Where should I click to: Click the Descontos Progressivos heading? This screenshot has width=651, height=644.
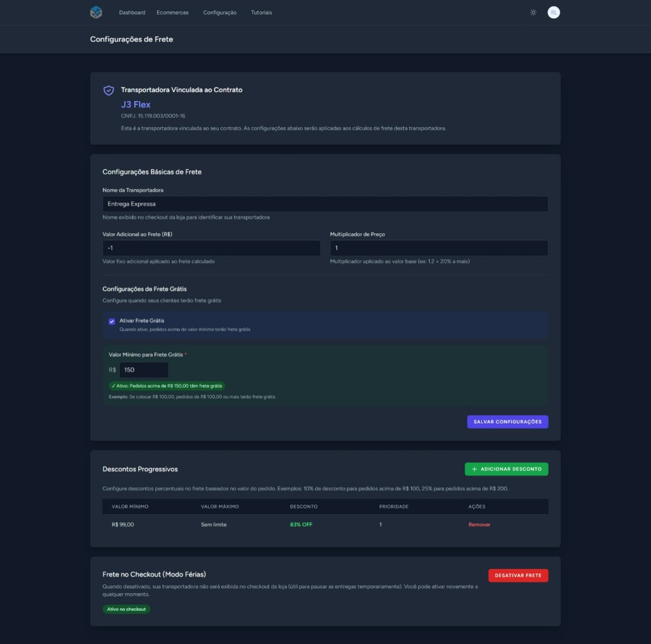click(140, 469)
